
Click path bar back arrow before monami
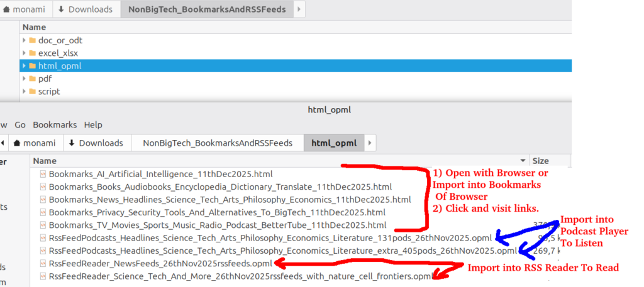3,143
